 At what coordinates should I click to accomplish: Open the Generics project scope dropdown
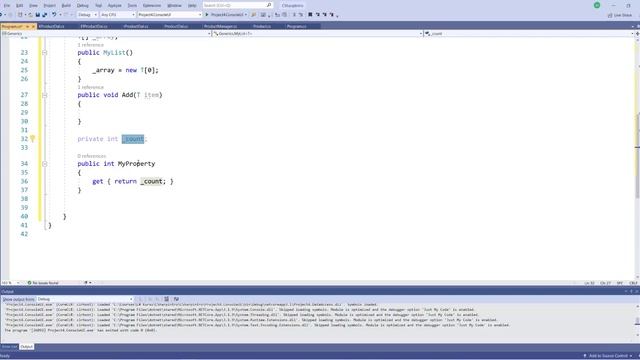click(x=106, y=33)
